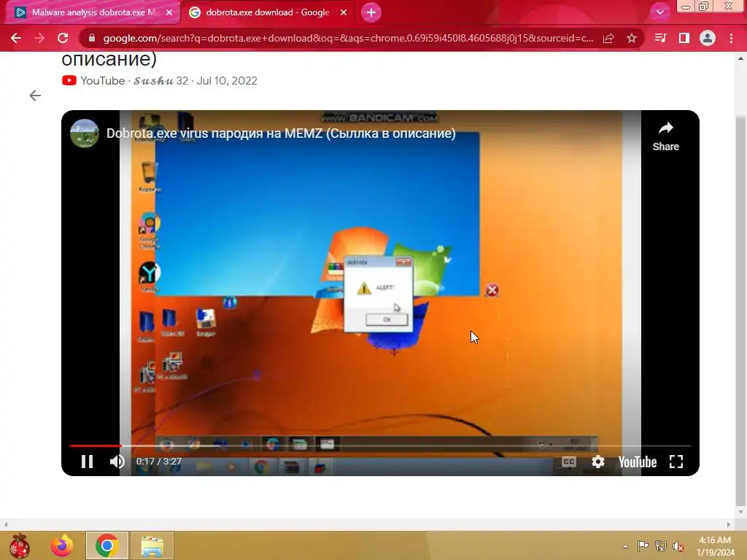Close the Malware analysis tab
This screenshot has width=747, height=560.
point(169,12)
